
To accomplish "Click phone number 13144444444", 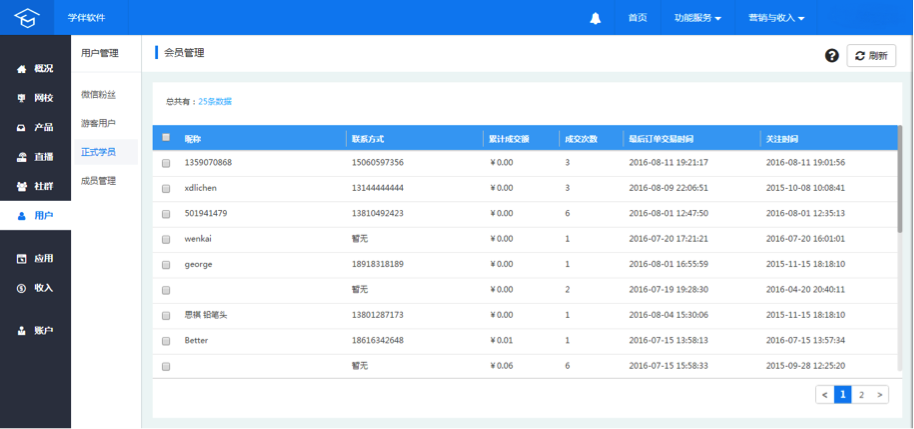I will click(378, 188).
